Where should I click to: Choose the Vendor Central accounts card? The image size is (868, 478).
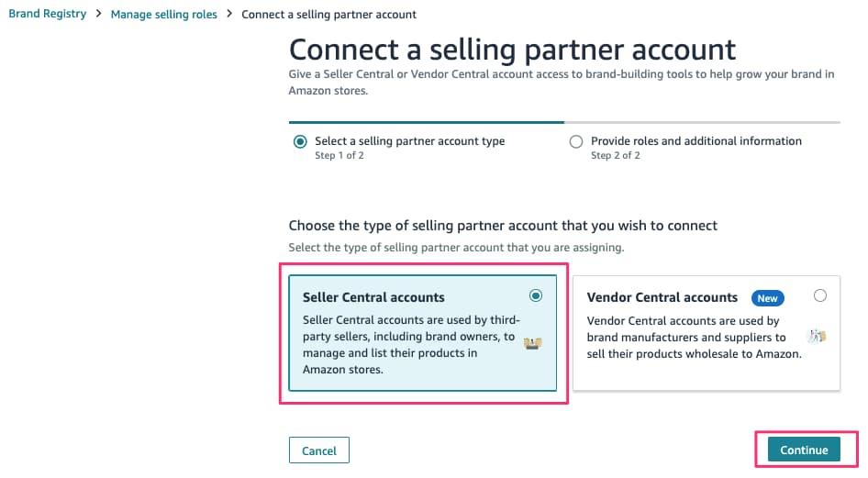click(707, 333)
